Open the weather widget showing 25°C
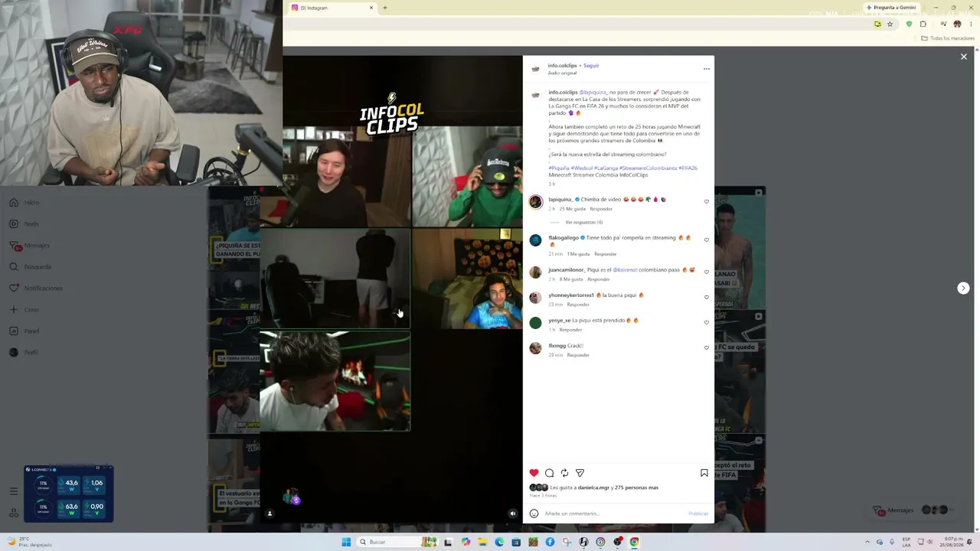Image resolution: width=980 pixels, height=551 pixels. pyautogui.click(x=31, y=542)
